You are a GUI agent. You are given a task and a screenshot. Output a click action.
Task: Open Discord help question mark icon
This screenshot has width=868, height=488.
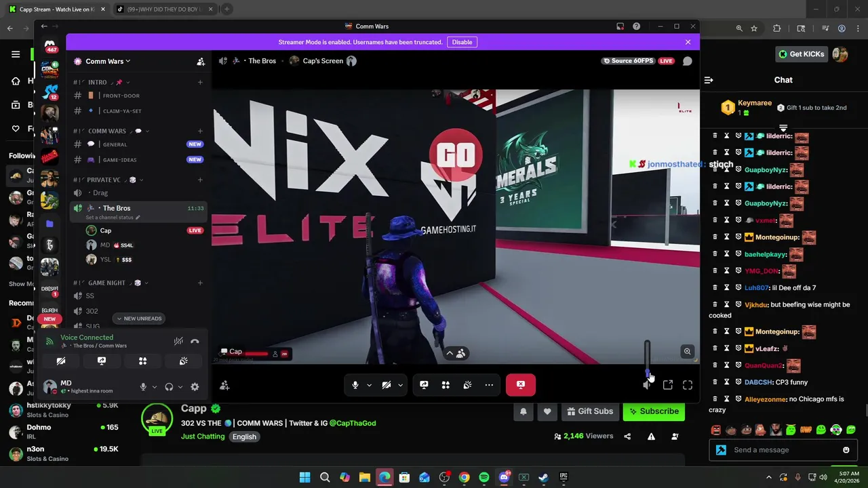(x=636, y=26)
